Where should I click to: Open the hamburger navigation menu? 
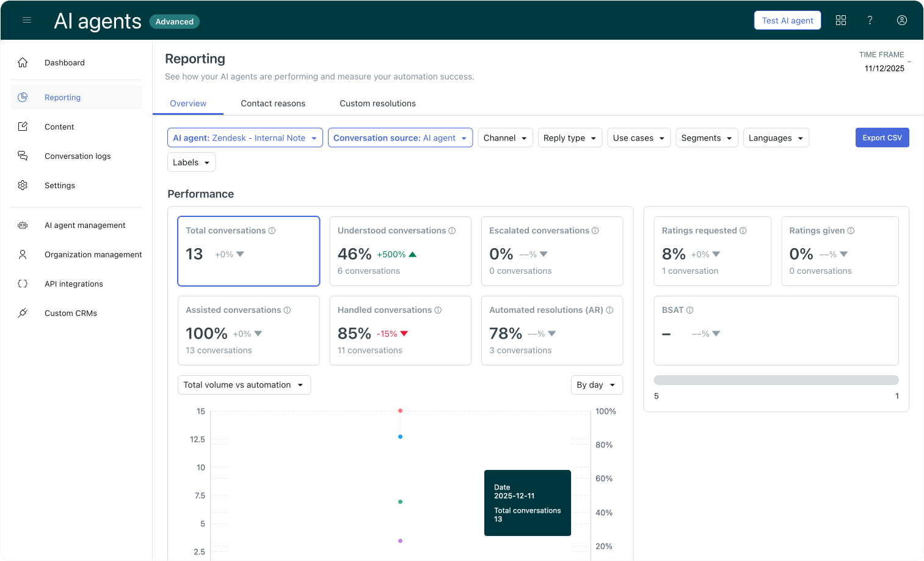(27, 20)
